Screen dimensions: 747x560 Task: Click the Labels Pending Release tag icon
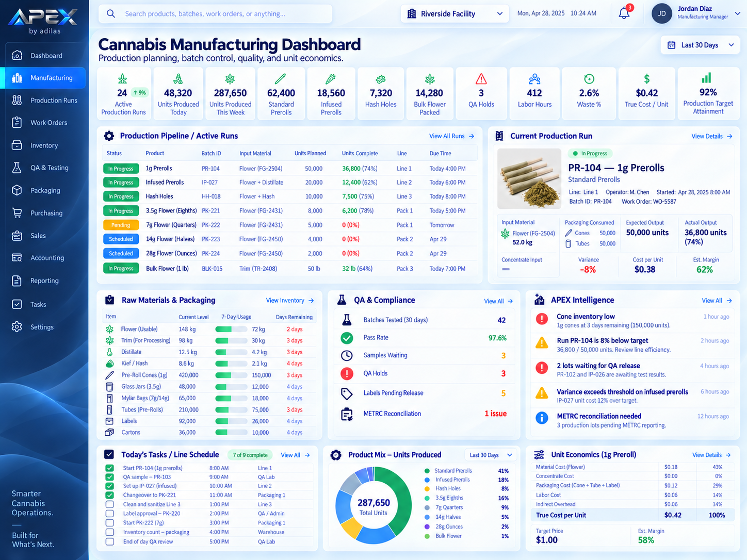[x=347, y=393]
